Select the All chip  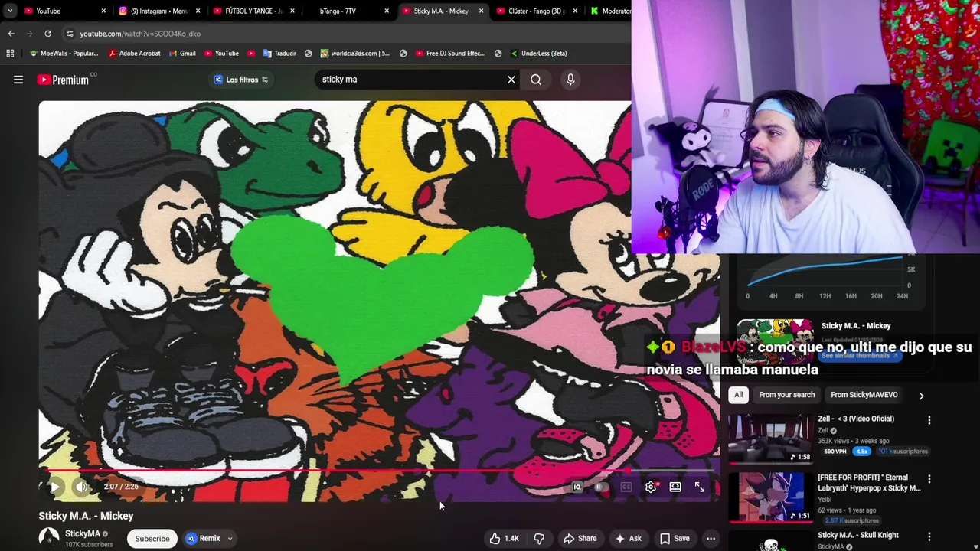[x=738, y=395]
